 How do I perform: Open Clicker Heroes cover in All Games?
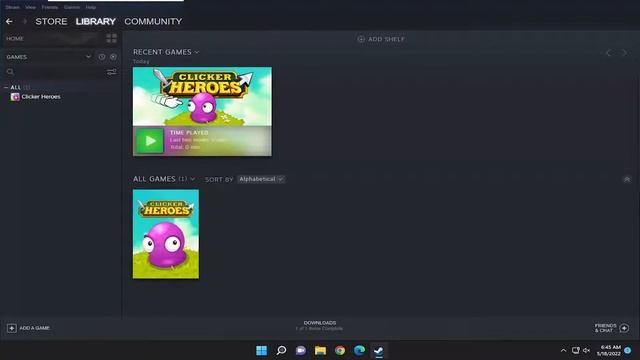point(166,234)
